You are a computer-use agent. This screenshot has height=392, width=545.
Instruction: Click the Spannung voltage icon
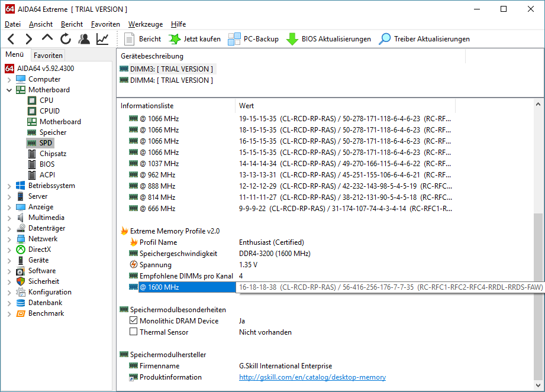[134, 264]
